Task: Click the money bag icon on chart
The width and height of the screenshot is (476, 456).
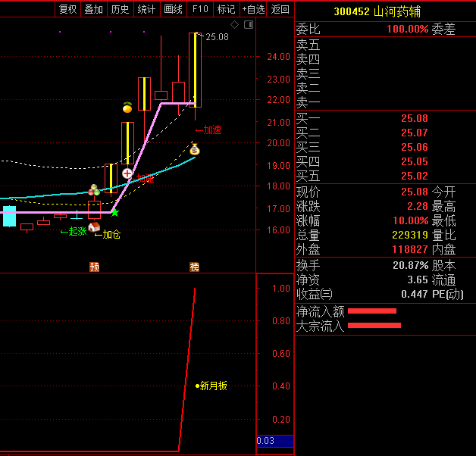Action: [x=195, y=149]
